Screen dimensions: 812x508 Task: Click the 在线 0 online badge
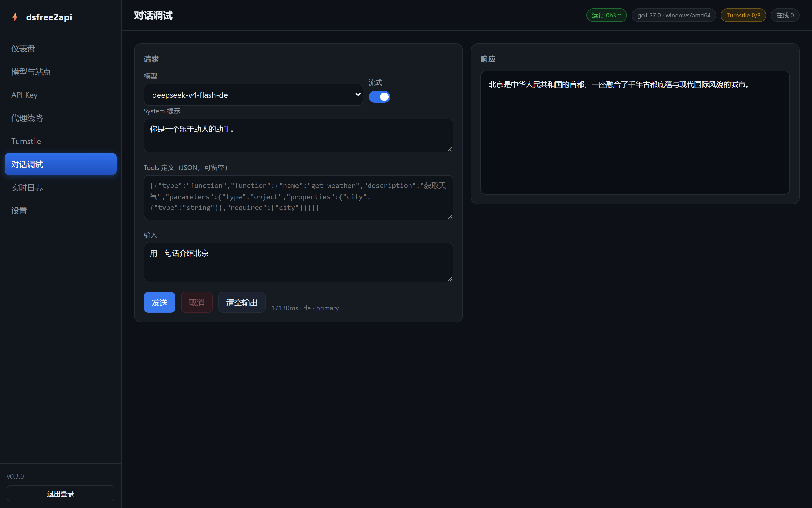click(x=785, y=16)
